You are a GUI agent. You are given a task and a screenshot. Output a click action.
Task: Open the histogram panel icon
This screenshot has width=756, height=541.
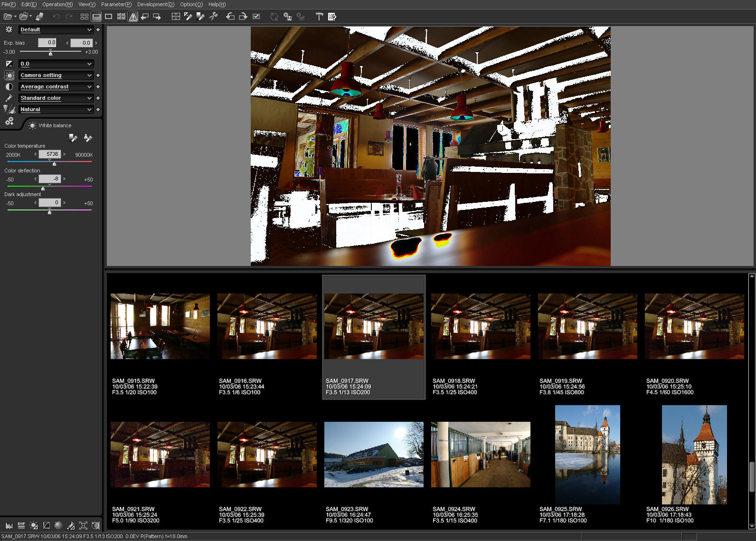(9, 525)
